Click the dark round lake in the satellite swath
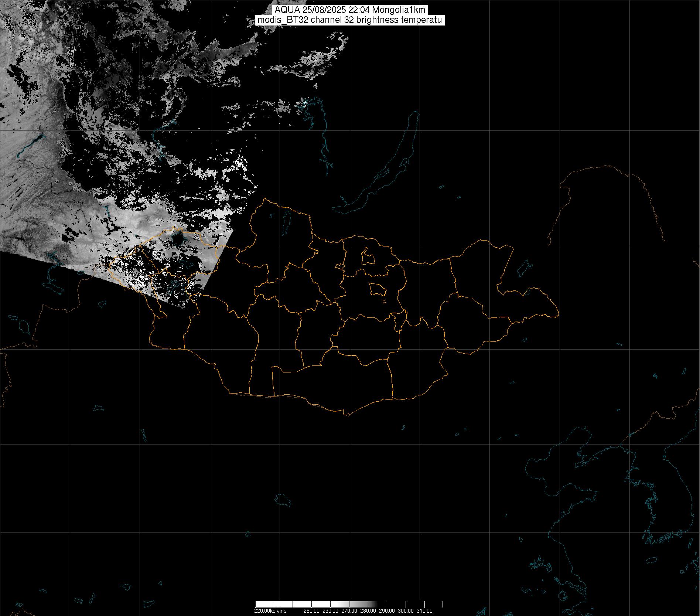Screen dimensions: 700x616 pyautogui.click(x=179, y=239)
